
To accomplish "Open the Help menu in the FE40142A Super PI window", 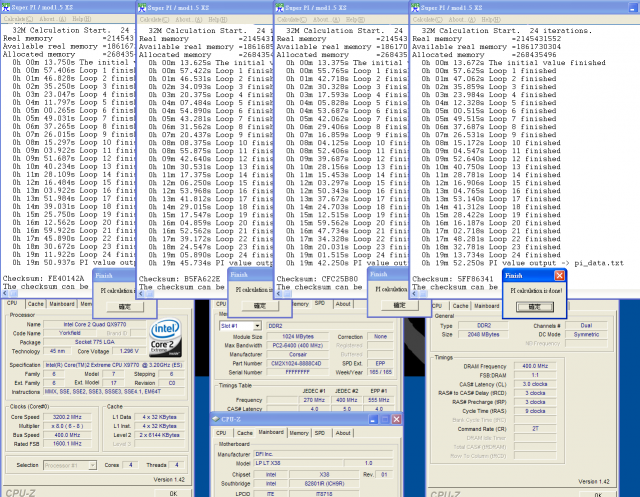I will (82, 19).
